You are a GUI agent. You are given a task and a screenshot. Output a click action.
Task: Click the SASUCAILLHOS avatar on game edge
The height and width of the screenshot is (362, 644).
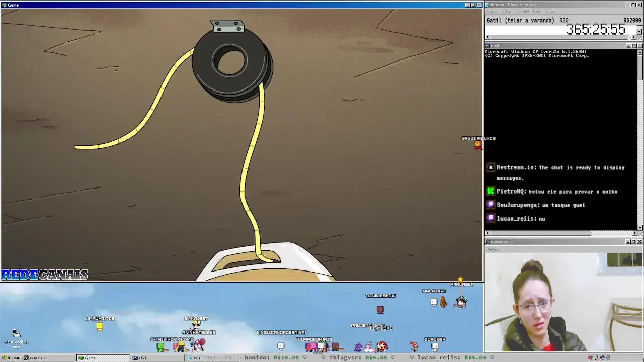pos(478,145)
